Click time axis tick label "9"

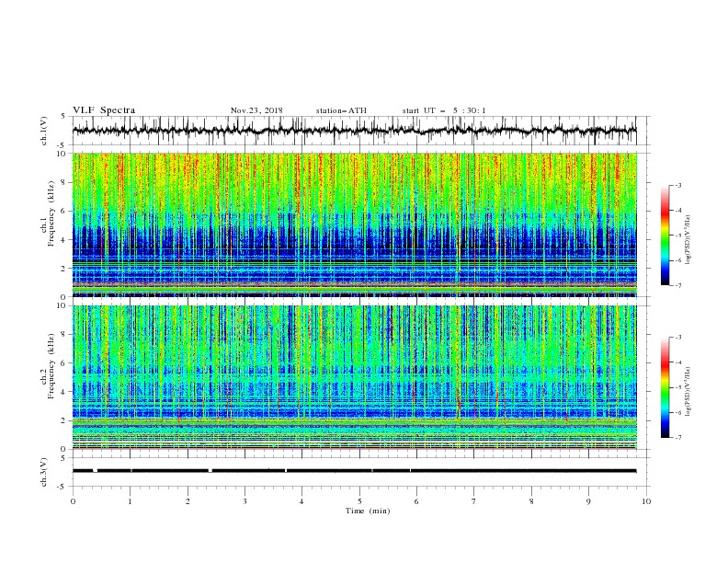(x=588, y=501)
